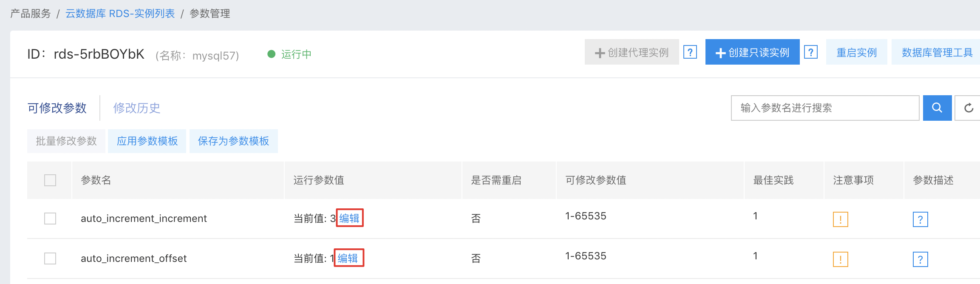Click the 重启实例 button
This screenshot has width=980, height=284.
856,52
